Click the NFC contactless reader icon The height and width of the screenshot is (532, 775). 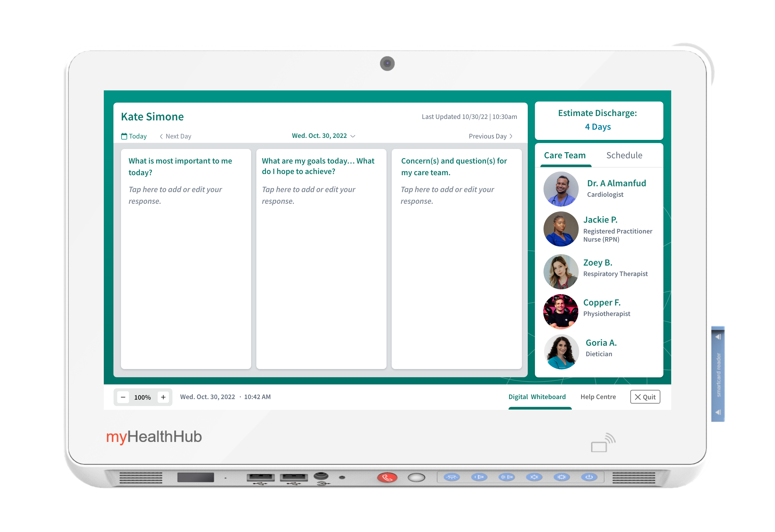(603, 442)
